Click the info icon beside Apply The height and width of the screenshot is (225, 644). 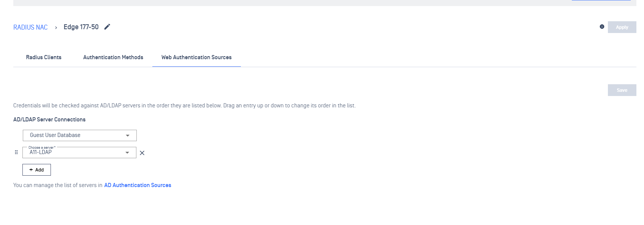602,27
